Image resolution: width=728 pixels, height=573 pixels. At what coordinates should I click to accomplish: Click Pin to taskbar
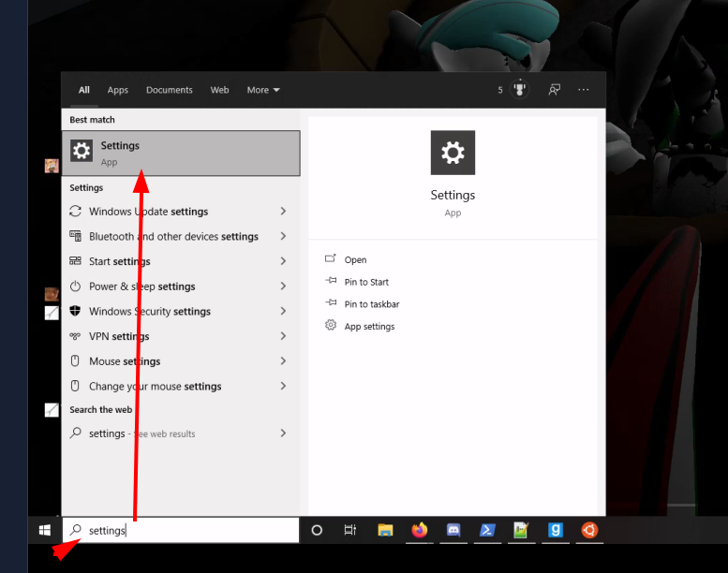(x=372, y=304)
